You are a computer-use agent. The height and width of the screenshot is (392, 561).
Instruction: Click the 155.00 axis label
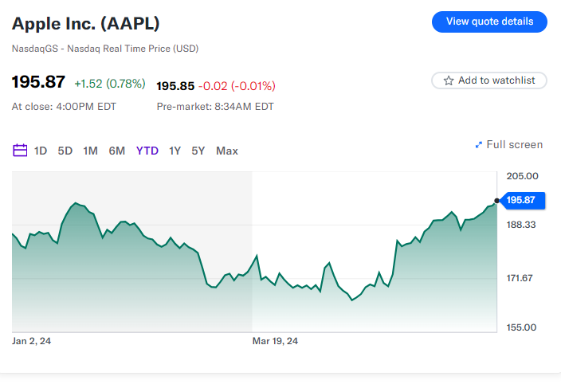521,327
